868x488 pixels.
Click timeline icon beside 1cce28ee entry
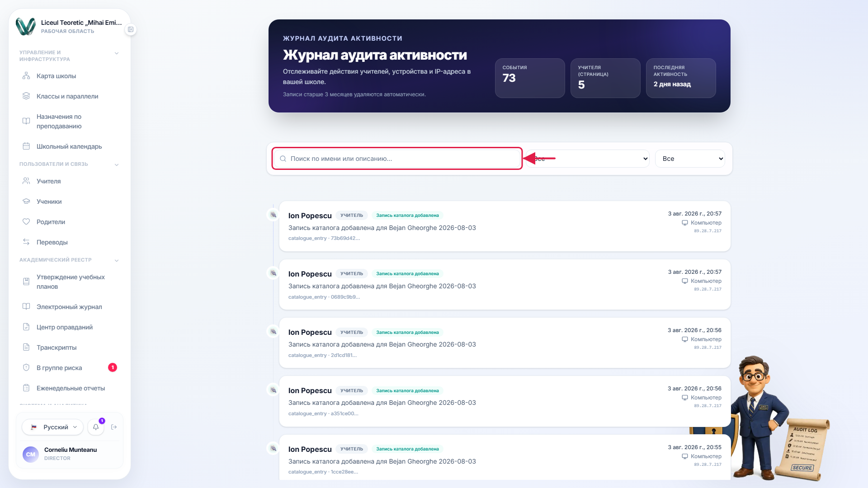coord(273,449)
